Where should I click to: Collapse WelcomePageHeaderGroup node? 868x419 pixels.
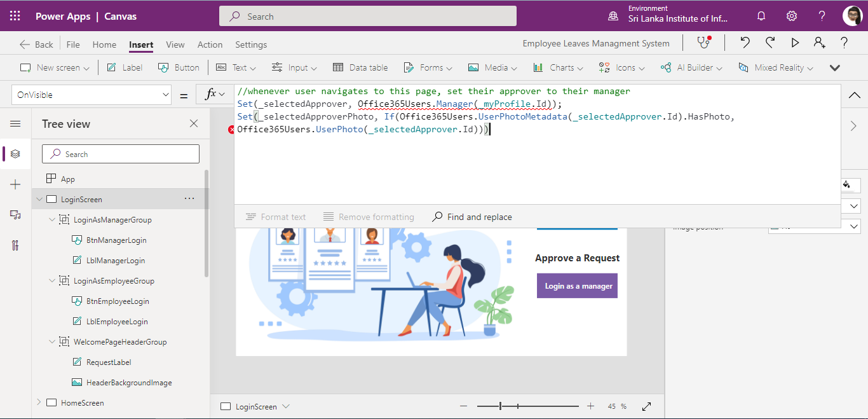pyautogui.click(x=52, y=341)
